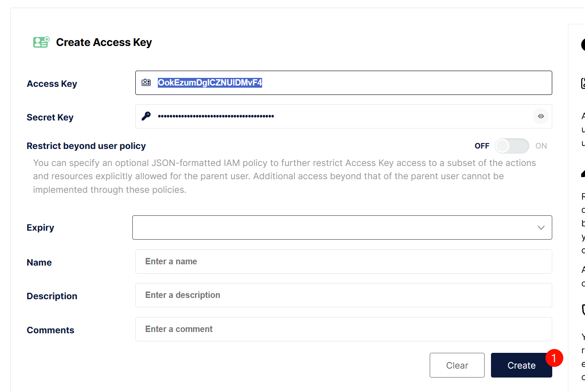Click the Create Access Key heading text
This screenshot has height=392, width=585.
coord(104,43)
